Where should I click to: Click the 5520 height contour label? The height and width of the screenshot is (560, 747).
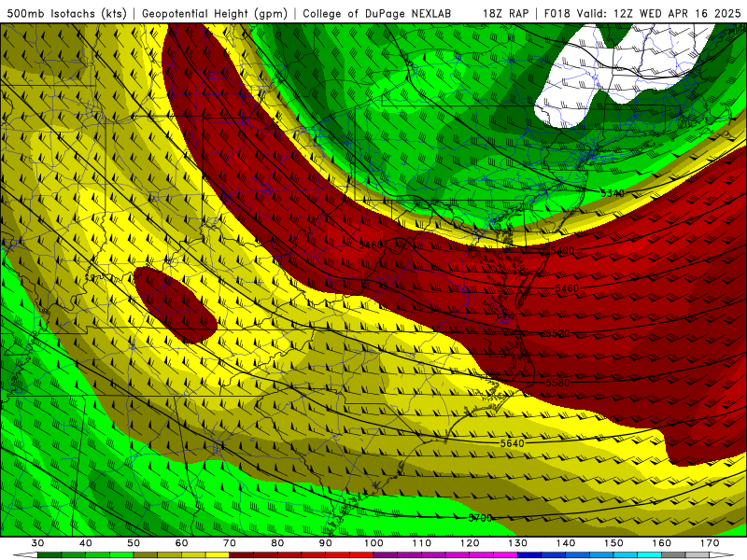point(557,333)
